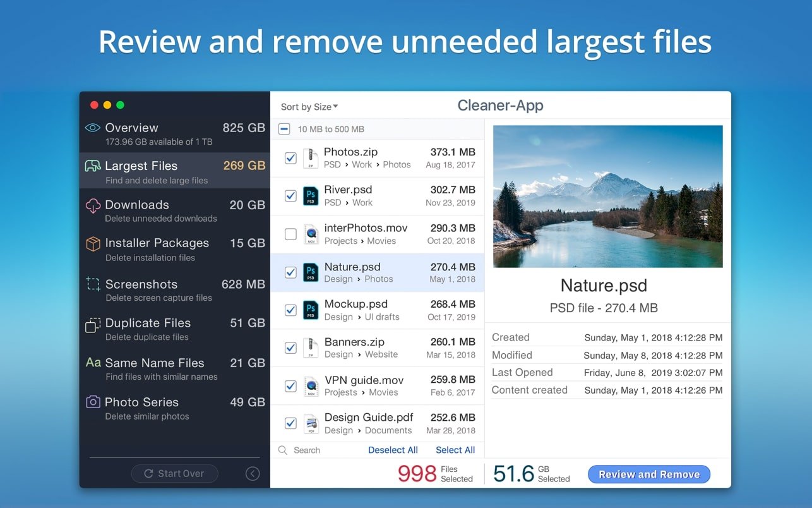Click the Downloads cloud icon in sidebar

(x=93, y=205)
